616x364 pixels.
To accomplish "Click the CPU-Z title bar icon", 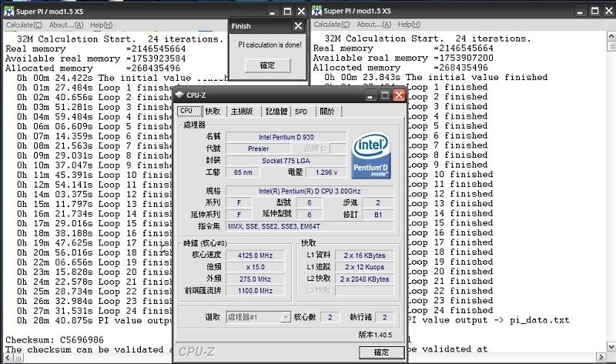I will click(x=180, y=95).
